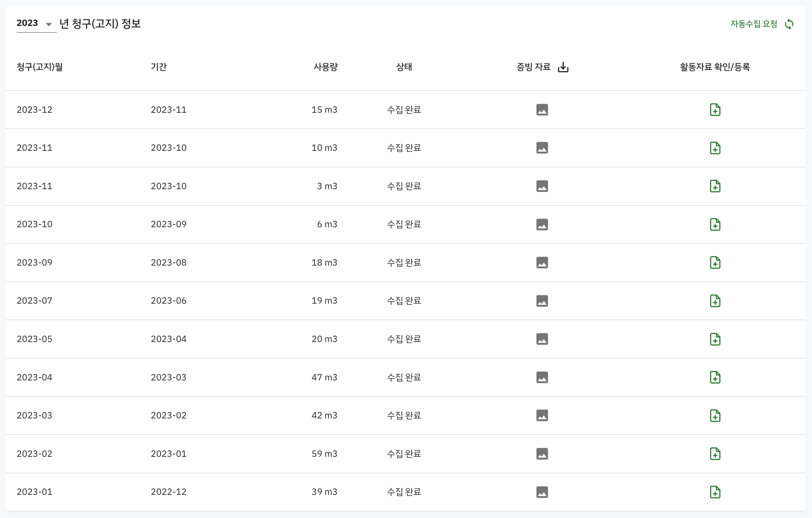Show evidence image for 2023-05 billing row
Screen dimensions: 812x518
[542, 339]
